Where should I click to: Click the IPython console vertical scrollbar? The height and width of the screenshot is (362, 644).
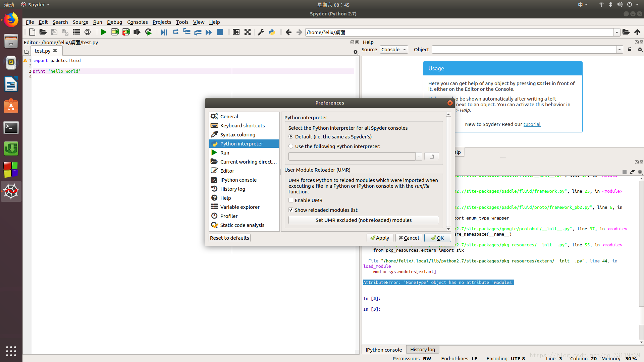tap(641, 315)
